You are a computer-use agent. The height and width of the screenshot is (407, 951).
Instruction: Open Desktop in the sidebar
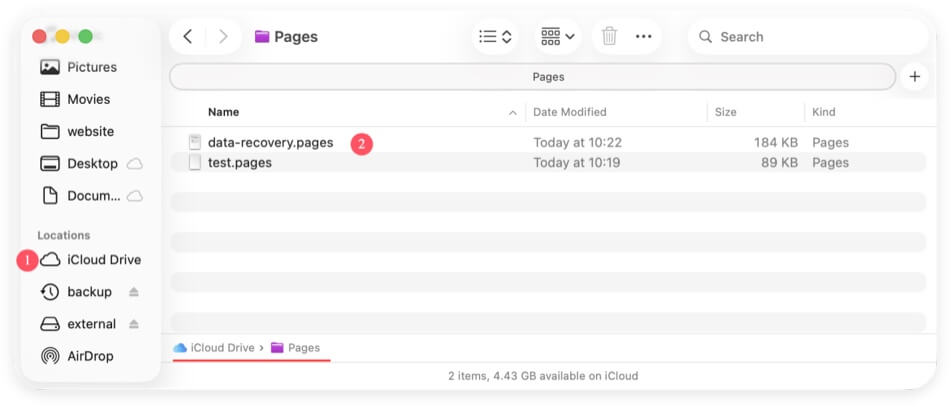point(79,163)
